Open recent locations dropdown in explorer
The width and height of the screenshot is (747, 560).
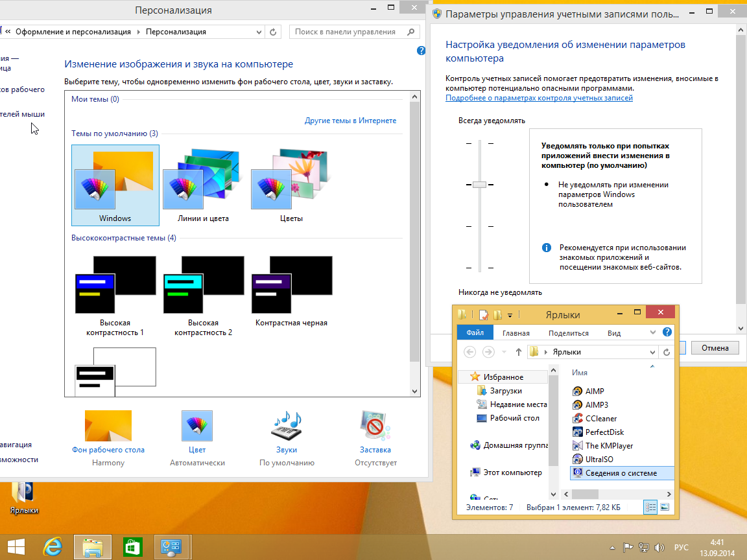(x=504, y=352)
